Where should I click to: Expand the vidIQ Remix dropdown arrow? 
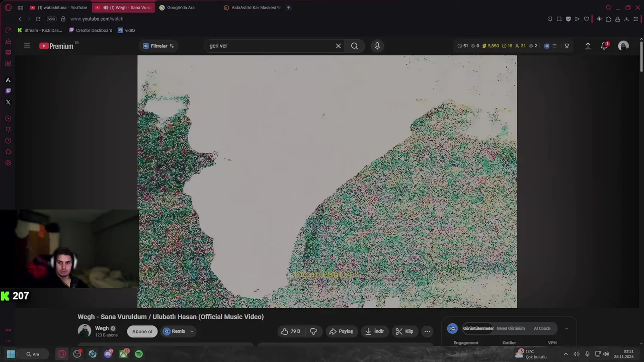192,331
